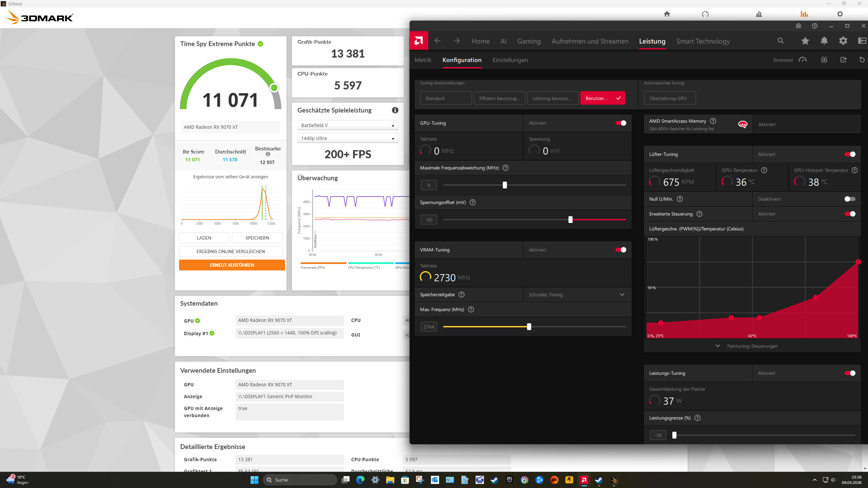The width and height of the screenshot is (868, 488).
Task: Switch to Adrenalin Gaming tab
Action: pyautogui.click(x=529, y=41)
